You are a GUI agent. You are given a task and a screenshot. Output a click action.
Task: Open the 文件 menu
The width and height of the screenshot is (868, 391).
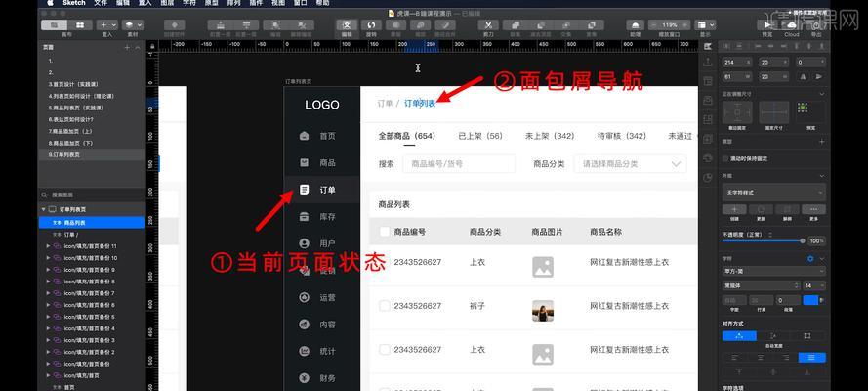(101, 3)
